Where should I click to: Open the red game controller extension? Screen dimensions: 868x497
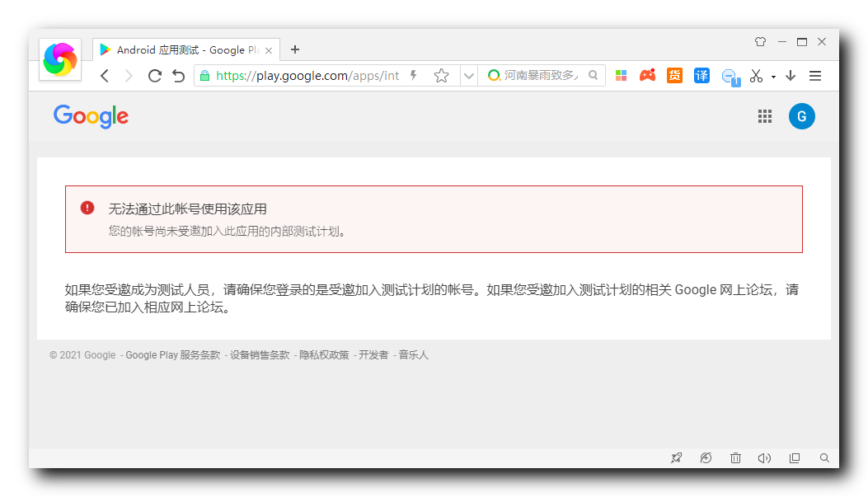pyautogui.click(x=647, y=75)
